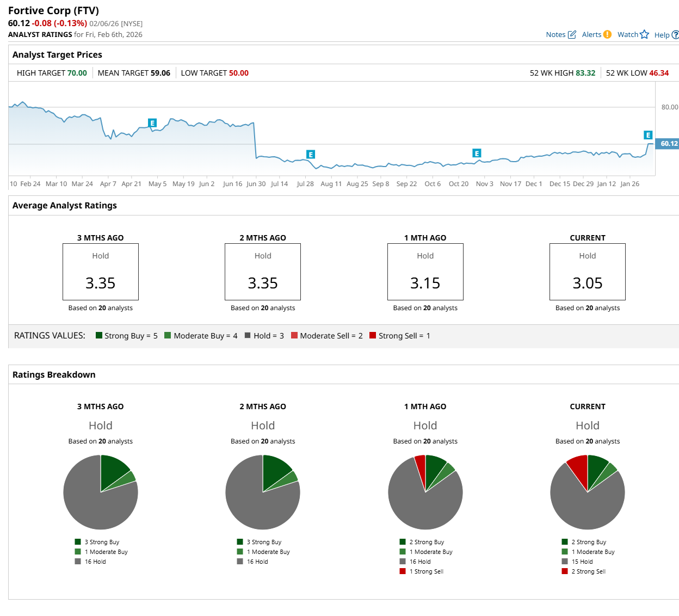The image size is (679, 616).
Task: Click the Fortive Corp (FTV) title
Action: pyautogui.click(x=53, y=11)
